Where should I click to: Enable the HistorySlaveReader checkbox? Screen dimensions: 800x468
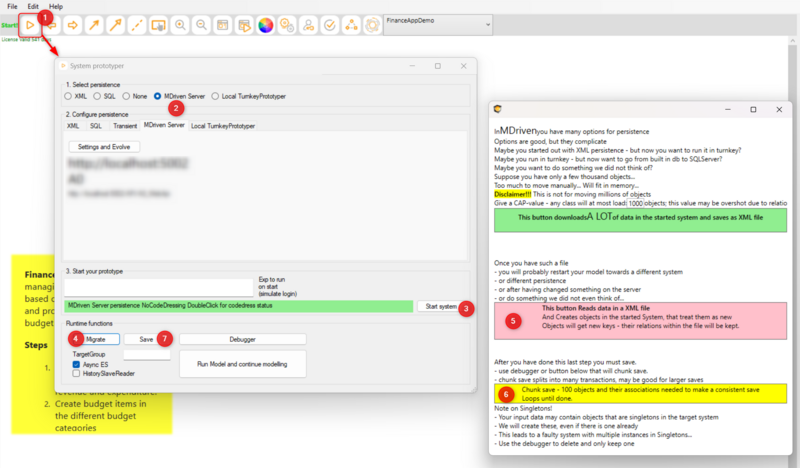click(77, 373)
